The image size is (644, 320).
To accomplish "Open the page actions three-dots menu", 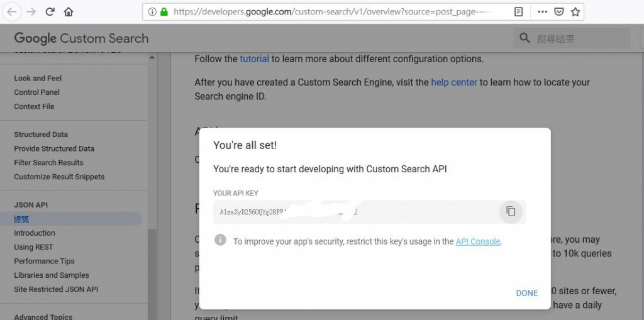I will coord(541,11).
